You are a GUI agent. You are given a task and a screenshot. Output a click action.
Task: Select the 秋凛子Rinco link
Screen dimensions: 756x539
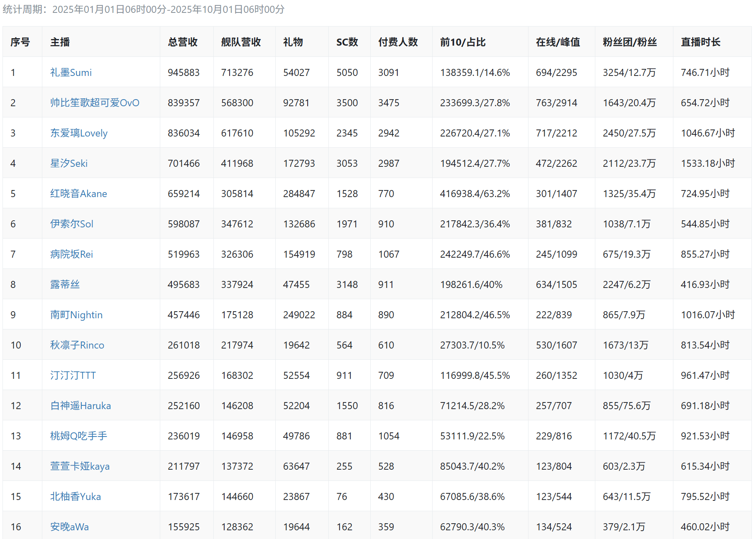(77, 345)
